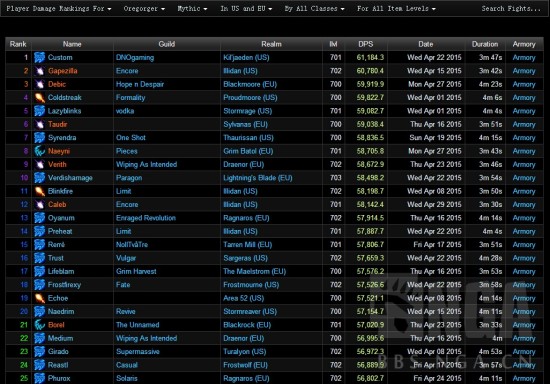
Task: Open guild link DNOgaming
Action: [x=135, y=58]
